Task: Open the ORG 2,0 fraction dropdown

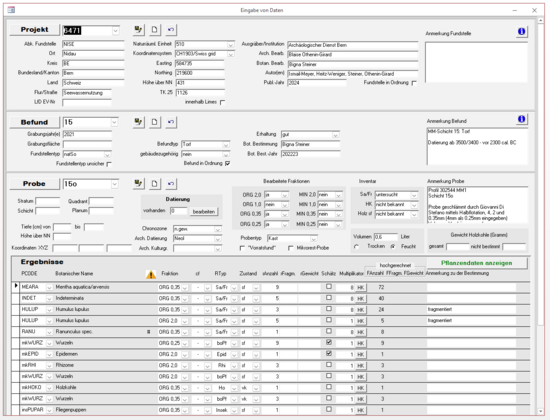Action: click(285, 195)
